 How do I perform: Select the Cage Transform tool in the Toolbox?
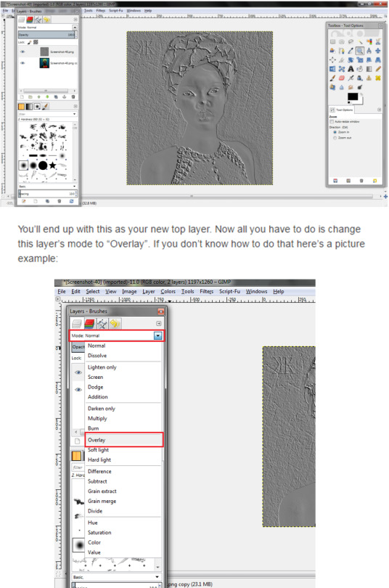coord(342,69)
